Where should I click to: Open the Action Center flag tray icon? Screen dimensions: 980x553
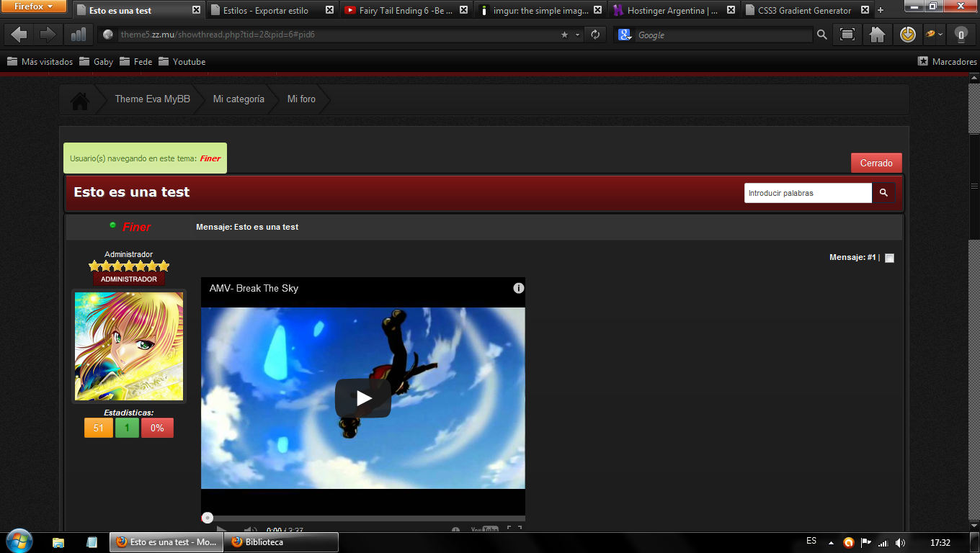pyautogui.click(x=866, y=542)
